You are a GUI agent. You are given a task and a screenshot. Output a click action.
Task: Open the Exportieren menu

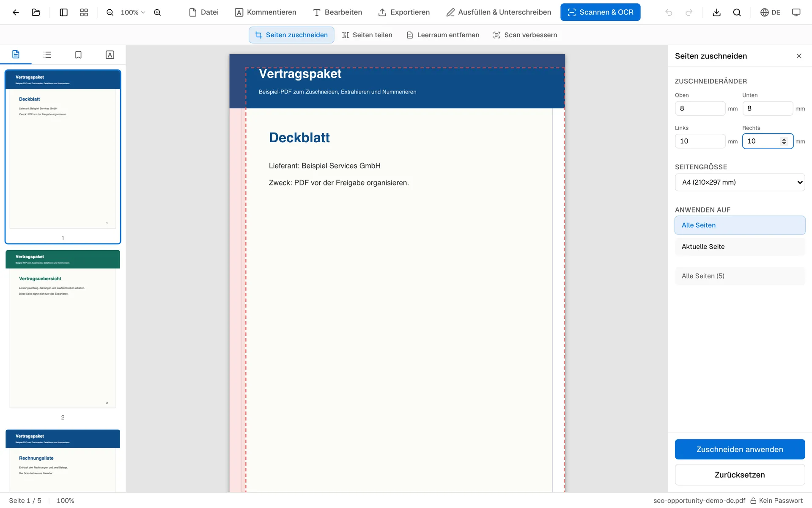404,12
